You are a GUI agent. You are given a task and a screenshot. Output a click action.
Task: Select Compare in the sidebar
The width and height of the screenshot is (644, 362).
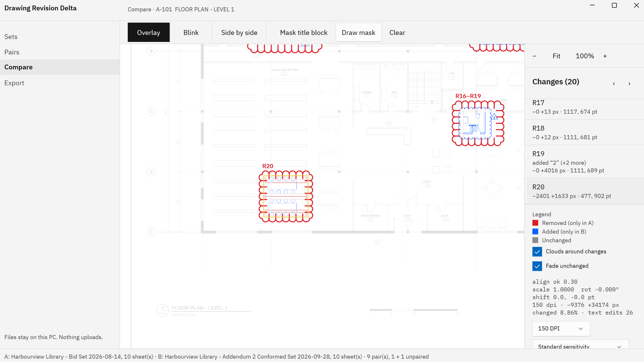(x=60, y=67)
